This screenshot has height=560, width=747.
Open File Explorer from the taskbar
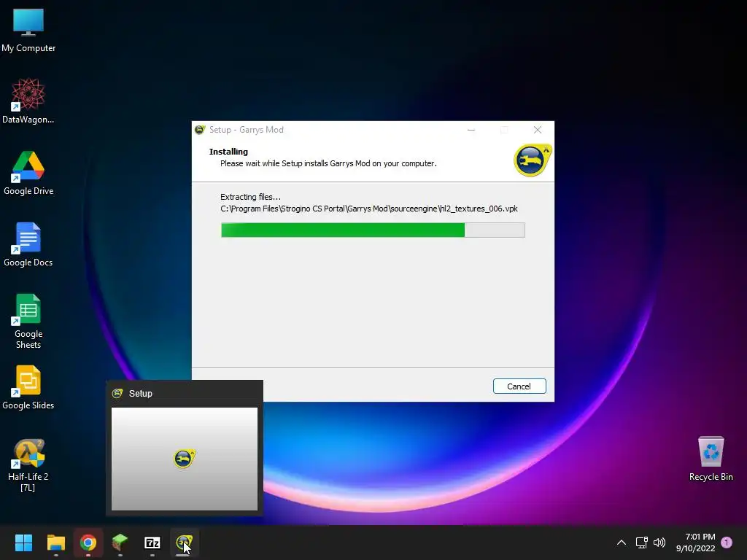pyautogui.click(x=55, y=542)
